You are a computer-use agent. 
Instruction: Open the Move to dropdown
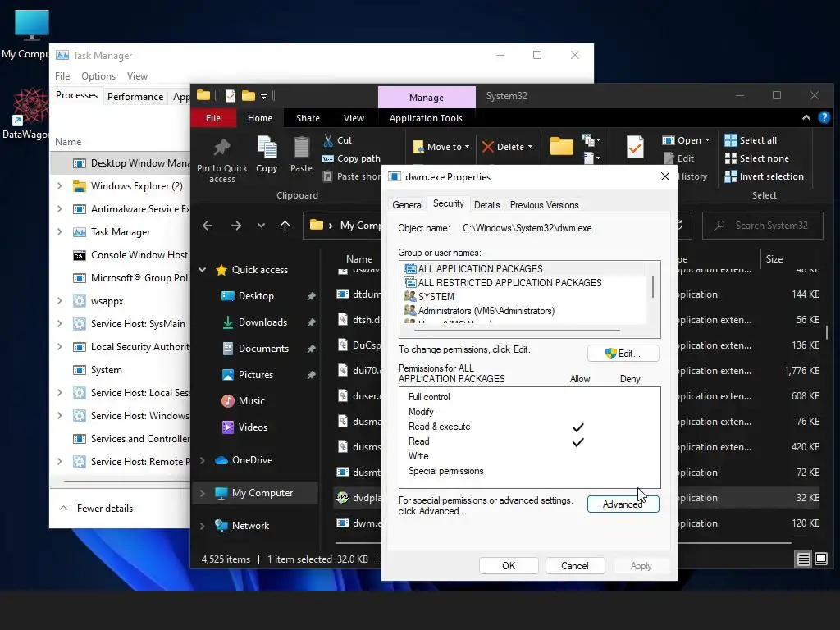tap(441, 147)
